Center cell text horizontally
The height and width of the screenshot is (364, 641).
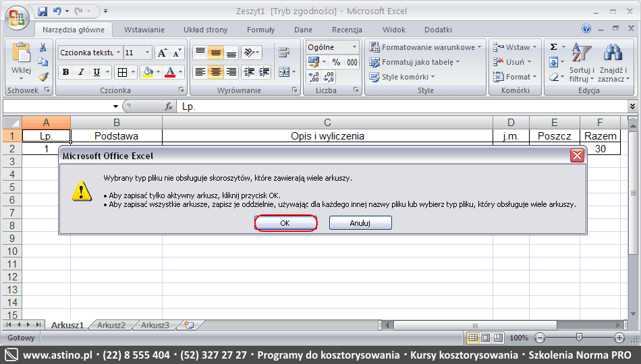[x=215, y=72]
